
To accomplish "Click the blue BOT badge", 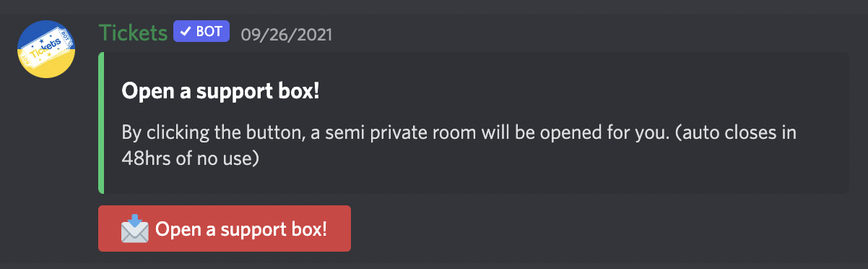I will (x=201, y=32).
